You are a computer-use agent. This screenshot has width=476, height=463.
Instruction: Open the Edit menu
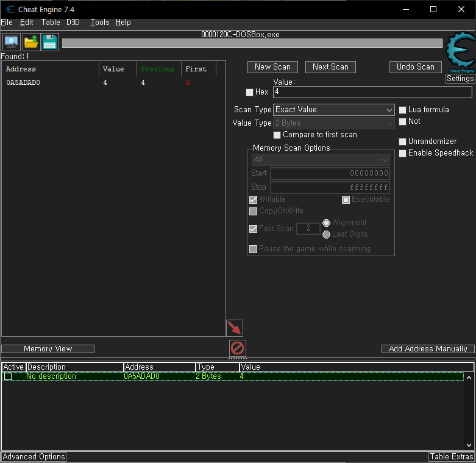coord(27,23)
